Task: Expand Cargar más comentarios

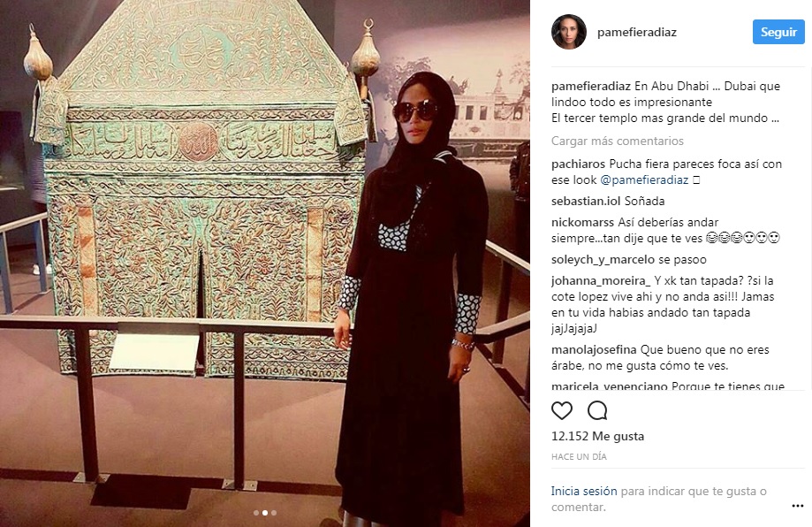Action: (618, 141)
